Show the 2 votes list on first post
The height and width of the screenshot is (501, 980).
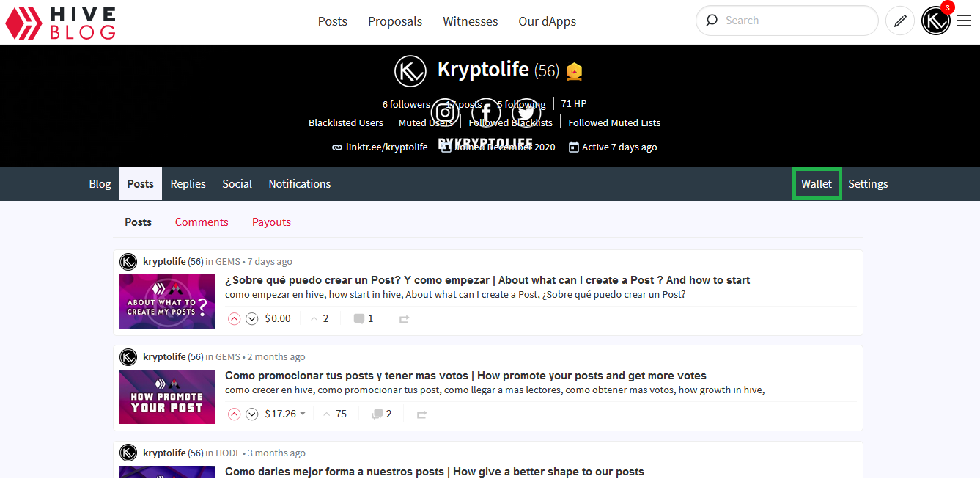point(320,318)
